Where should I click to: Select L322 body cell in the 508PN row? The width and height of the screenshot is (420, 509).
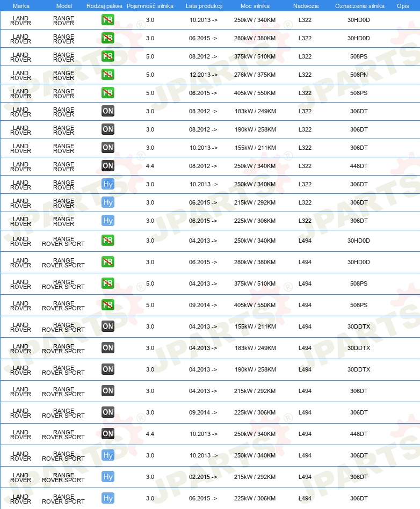coord(305,75)
